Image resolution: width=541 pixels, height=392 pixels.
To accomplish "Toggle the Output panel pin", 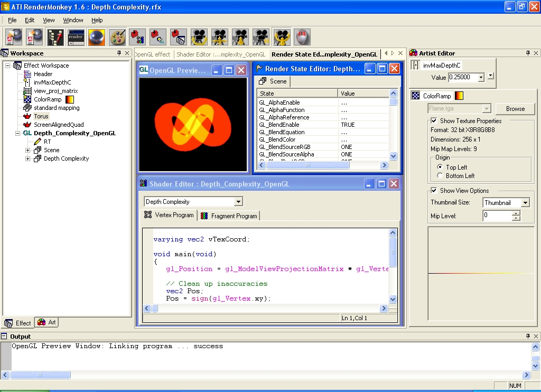I will tap(528, 336).
